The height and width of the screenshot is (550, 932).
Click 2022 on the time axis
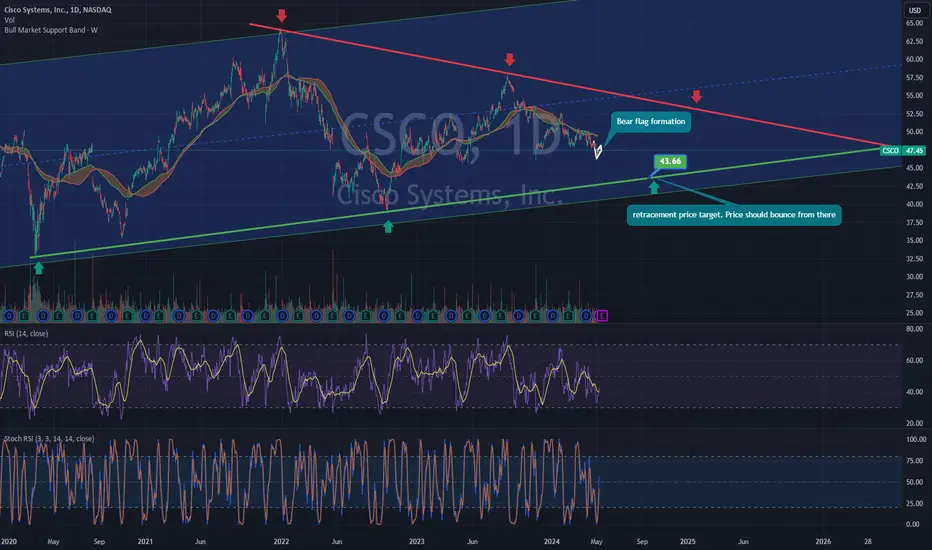[281, 542]
